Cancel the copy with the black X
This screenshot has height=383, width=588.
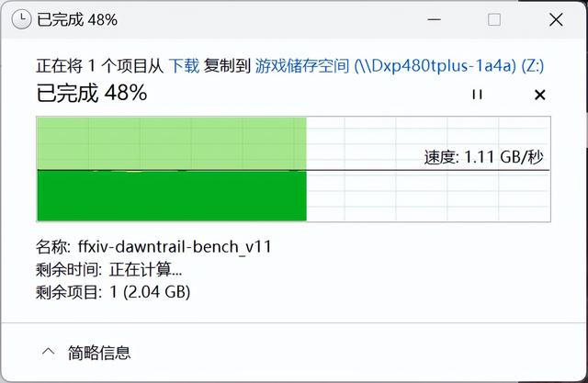(x=539, y=95)
